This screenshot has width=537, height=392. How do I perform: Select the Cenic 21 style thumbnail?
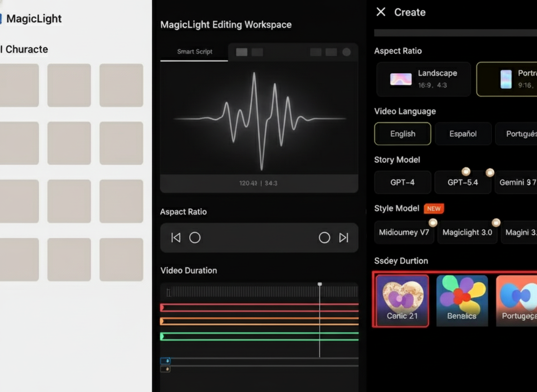(402, 300)
